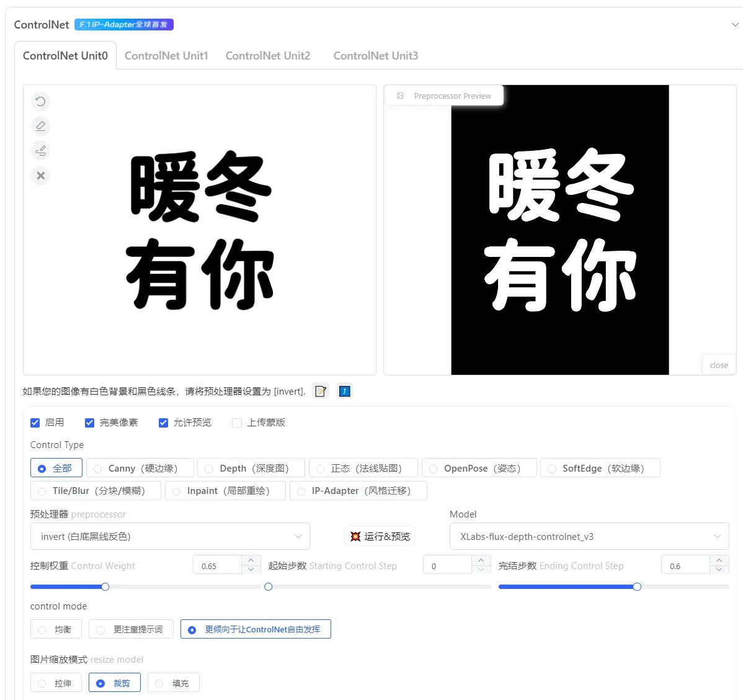Click the explosion Run & Preview icon
The image size is (743, 700).
point(355,536)
